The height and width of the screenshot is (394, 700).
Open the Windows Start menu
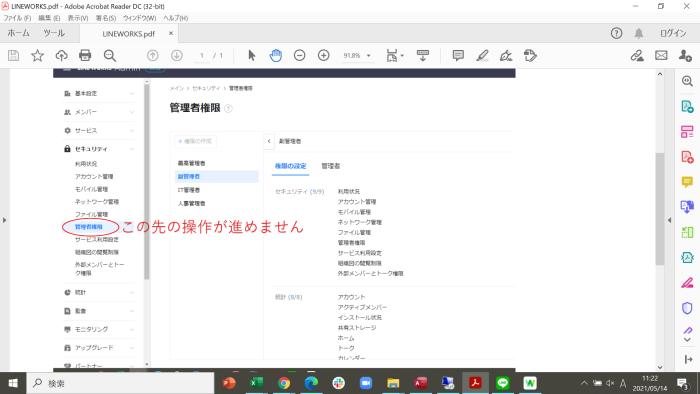tap(13, 383)
